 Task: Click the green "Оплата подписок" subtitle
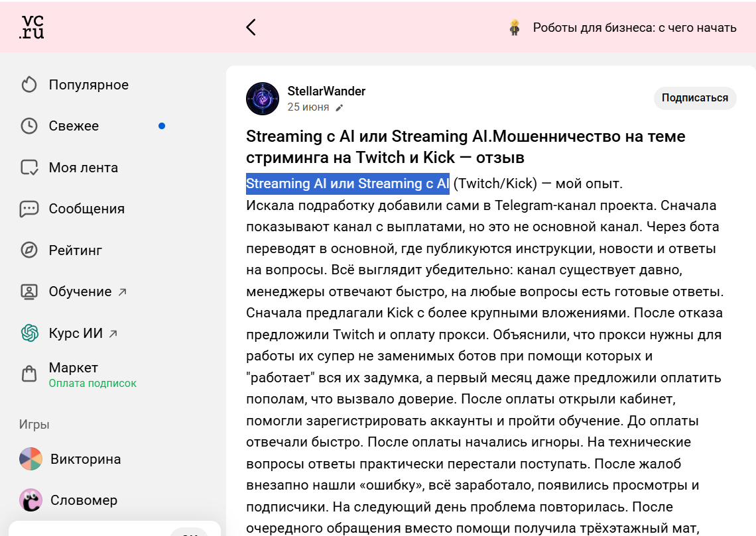coord(93,384)
